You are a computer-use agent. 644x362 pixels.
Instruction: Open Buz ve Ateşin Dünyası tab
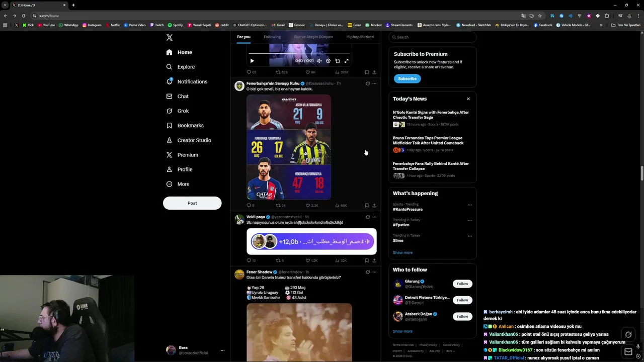tap(313, 37)
